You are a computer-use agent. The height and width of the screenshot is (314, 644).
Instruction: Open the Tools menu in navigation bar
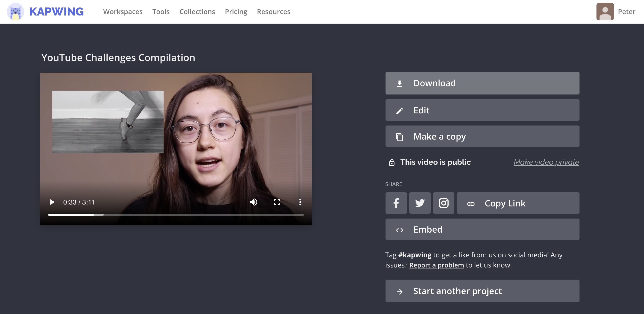pos(161,12)
